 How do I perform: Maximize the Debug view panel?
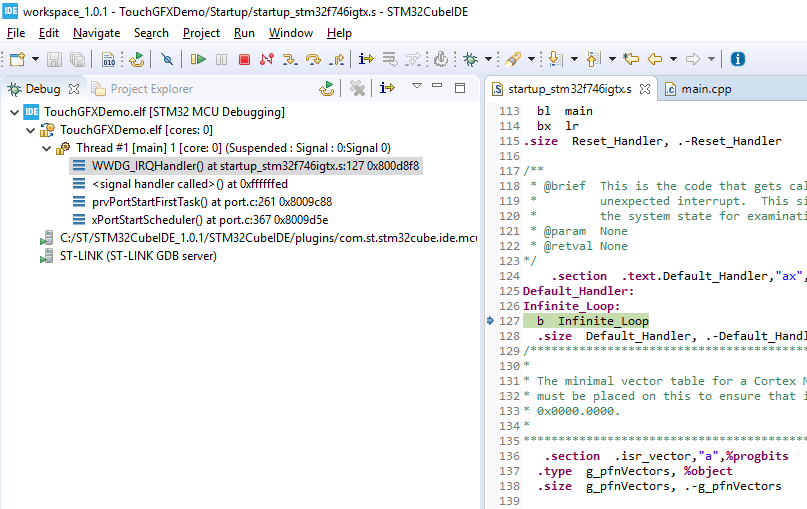pyautogui.click(x=460, y=88)
